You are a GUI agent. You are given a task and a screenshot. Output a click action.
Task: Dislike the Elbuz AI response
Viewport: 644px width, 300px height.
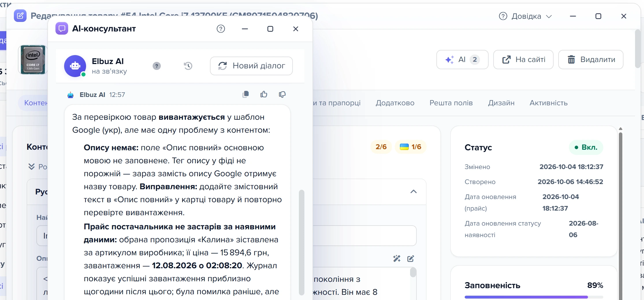282,94
